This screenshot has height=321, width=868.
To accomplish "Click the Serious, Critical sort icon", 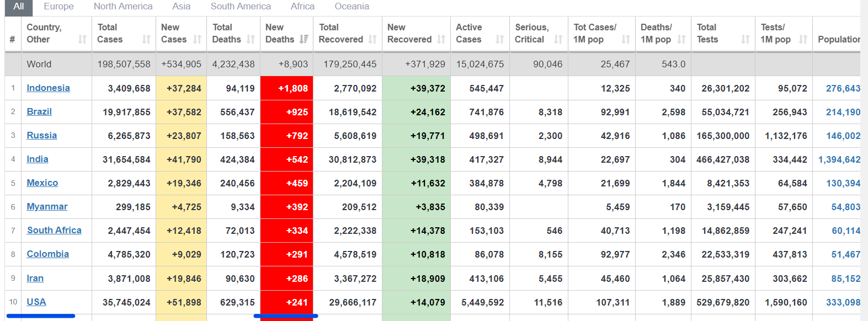I will [x=558, y=39].
